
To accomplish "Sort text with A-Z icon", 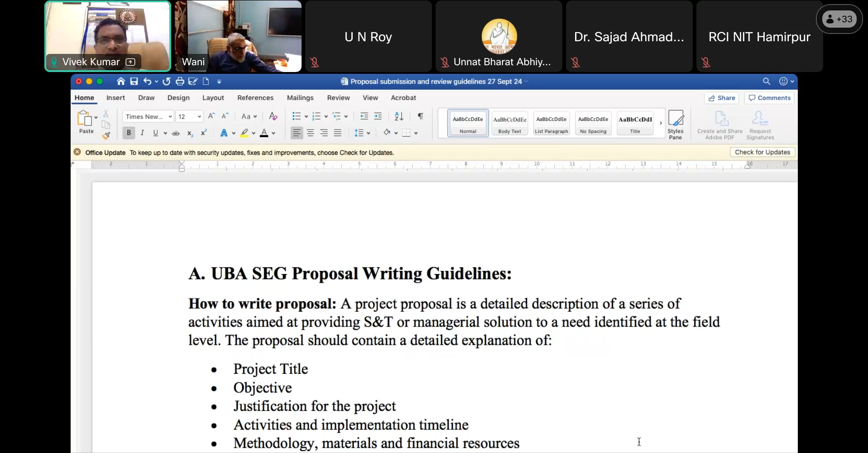I will (399, 116).
